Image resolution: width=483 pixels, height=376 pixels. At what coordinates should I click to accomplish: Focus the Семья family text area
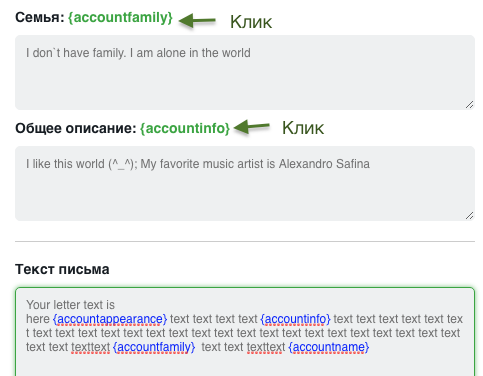(245, 72)
